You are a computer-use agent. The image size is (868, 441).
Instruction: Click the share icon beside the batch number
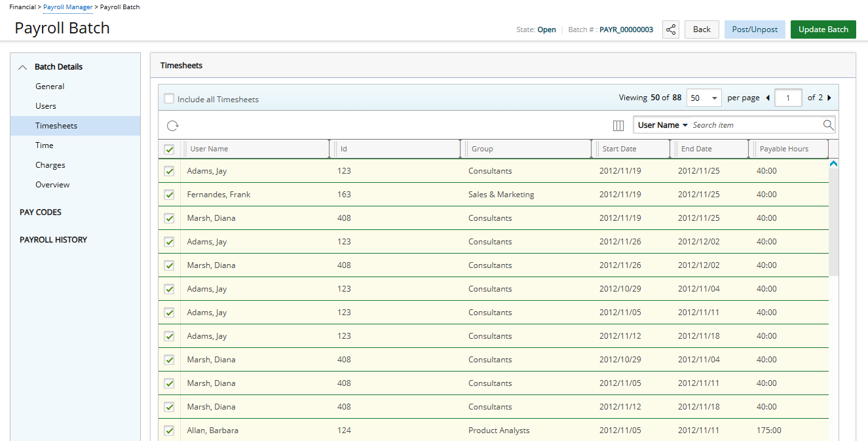pyautogui.click(x=671, y=29)
